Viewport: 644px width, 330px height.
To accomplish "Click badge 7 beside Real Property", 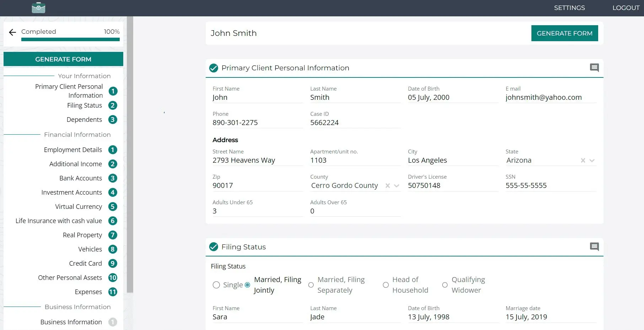I will pyautogui.click(x=113, y=235).
